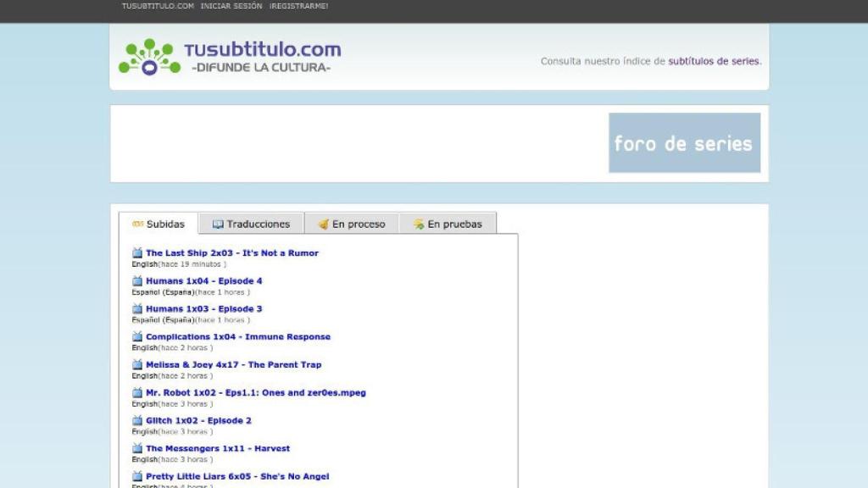Click the TV icon beside Melissa & Joey 4x17
This screenshot has height=488, width=868.
click(137, 364)
